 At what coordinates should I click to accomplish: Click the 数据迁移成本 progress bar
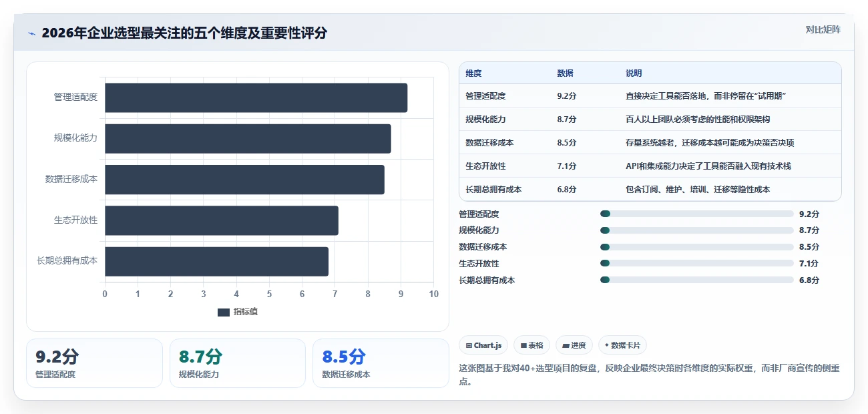coord(696,247)
